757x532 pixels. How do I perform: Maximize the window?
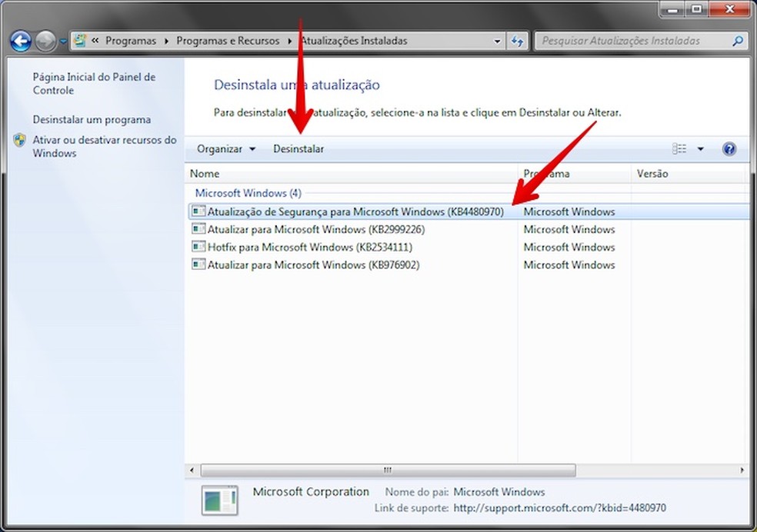click(697, 9)
